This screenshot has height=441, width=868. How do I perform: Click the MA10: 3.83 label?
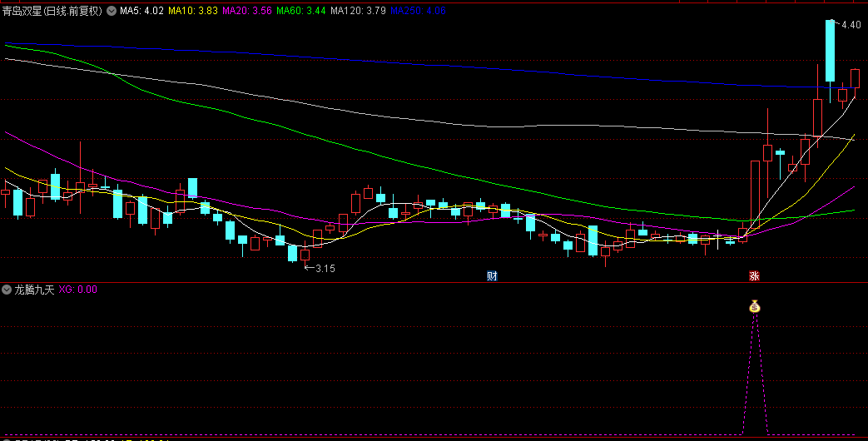coord(192,11)
